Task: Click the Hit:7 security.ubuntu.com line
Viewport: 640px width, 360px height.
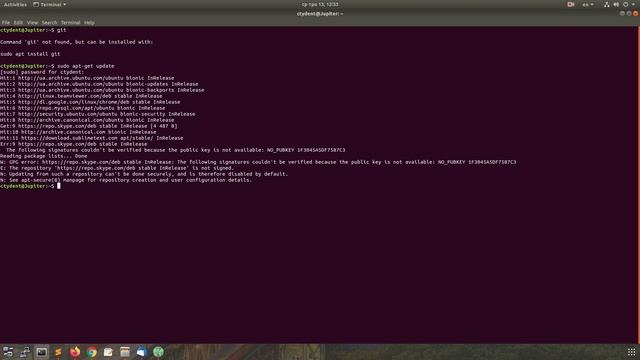Action: [x=98, y=114]
